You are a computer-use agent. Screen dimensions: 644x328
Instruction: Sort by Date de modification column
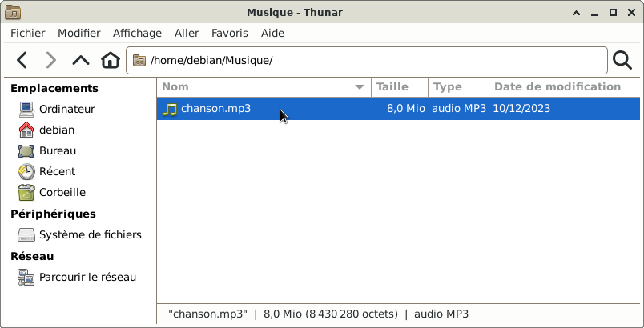pos(565,87)
